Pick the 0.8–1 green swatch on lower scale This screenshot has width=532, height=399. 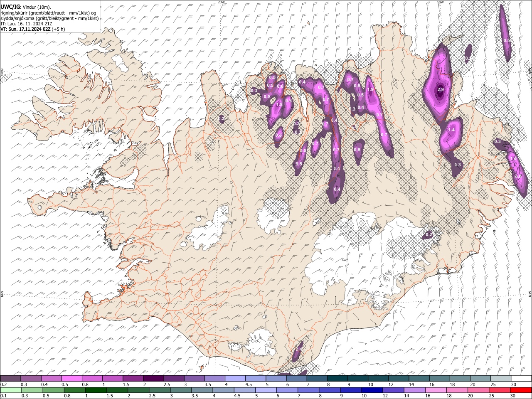coord(74,390)
